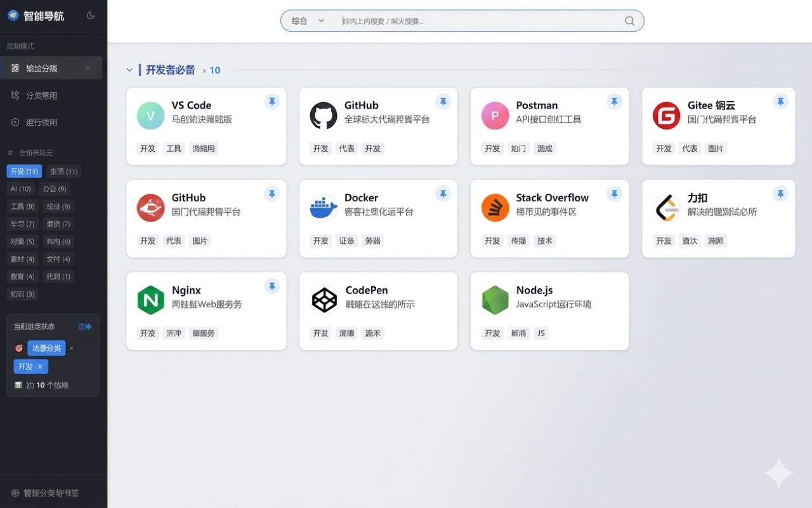
Task: Click the 场景分类 filter chip
Action: [x=46, y=348]
